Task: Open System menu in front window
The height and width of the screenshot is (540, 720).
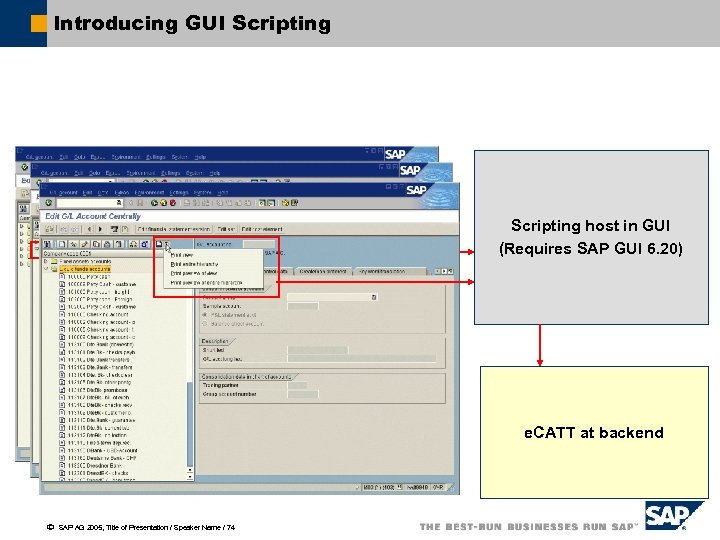Action: [x=202, y=192]
